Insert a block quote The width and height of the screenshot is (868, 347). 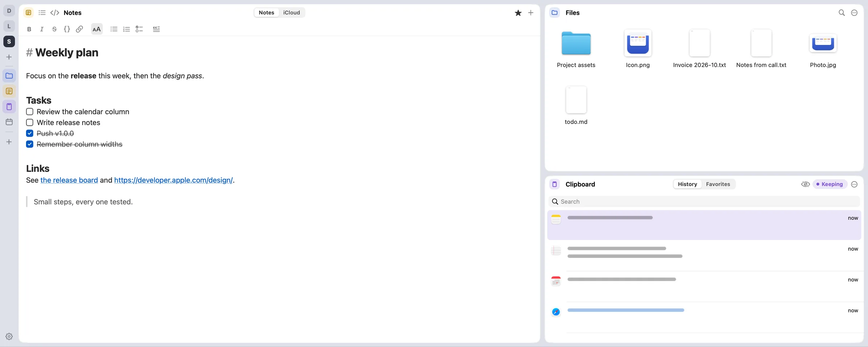156,29
